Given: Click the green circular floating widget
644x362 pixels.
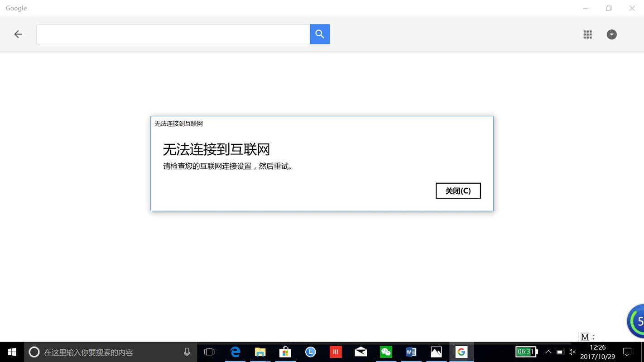Looking at the screenshot, I should (636, 321).
